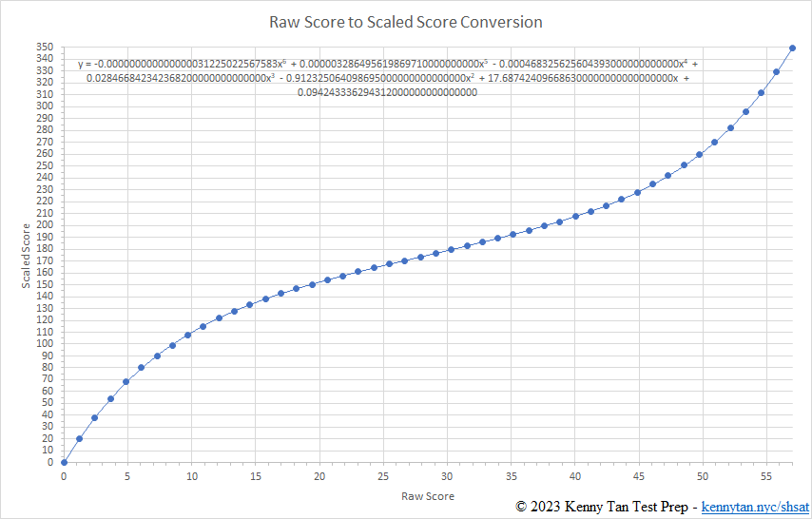Click the '5' label on the Raw Score axis
Image resolution: width=812 pixels, height=519 pixels.
(127, 476)
